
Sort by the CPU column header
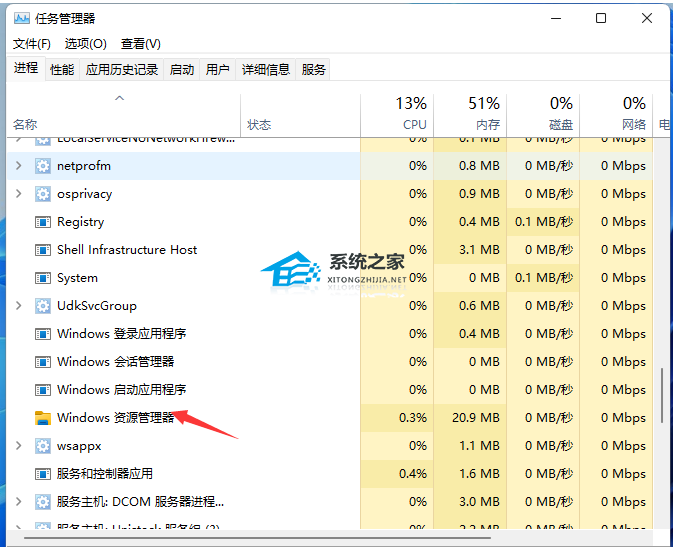coord(397,115)
